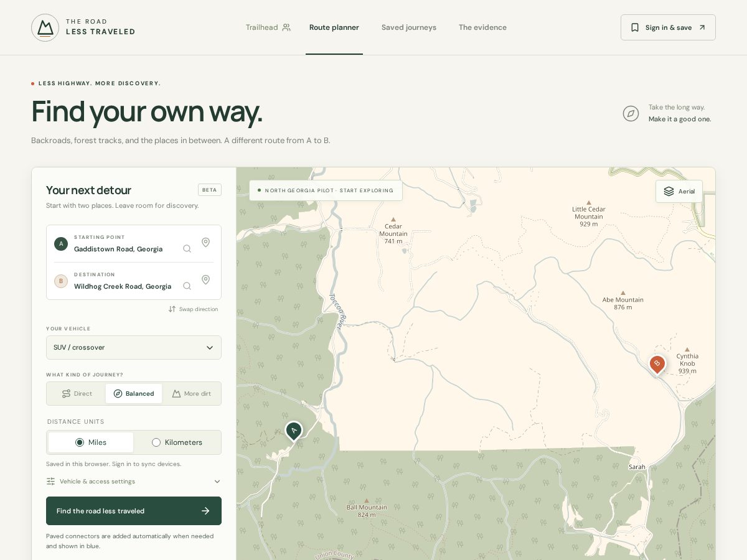Click the Ball Mountain peak marker

366,500
